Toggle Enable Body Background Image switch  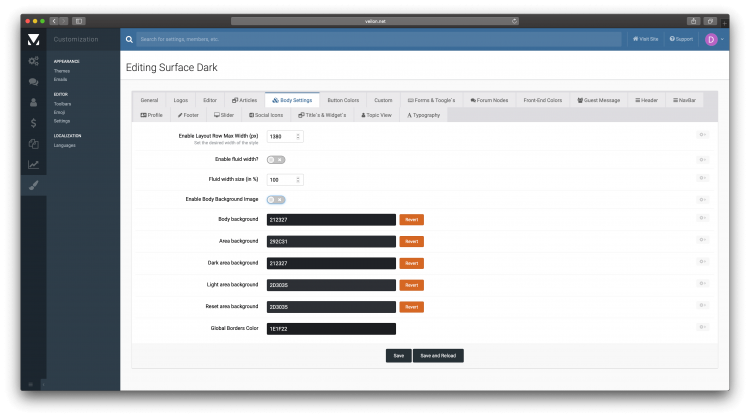point(276,199)
